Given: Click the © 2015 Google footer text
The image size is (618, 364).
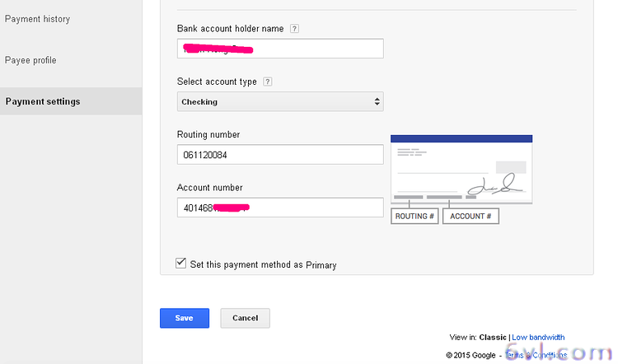Looking at the screenshot, I should pos(471,355).
